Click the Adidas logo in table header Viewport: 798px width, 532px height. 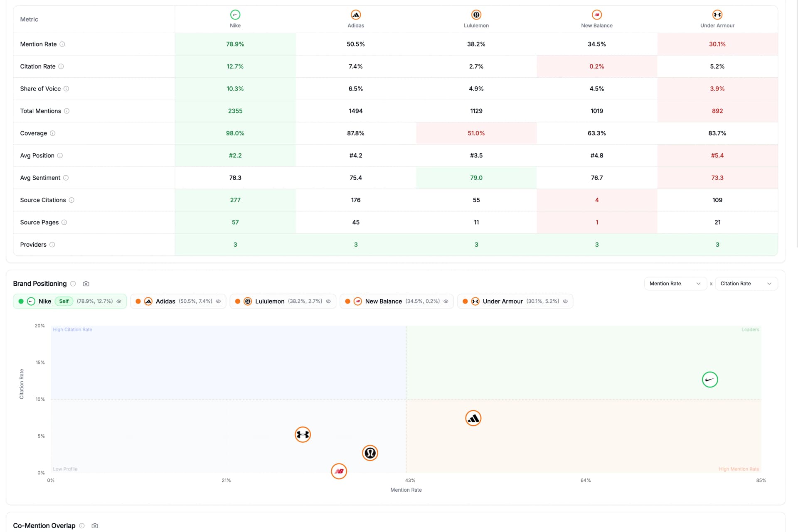pos(356,15)
